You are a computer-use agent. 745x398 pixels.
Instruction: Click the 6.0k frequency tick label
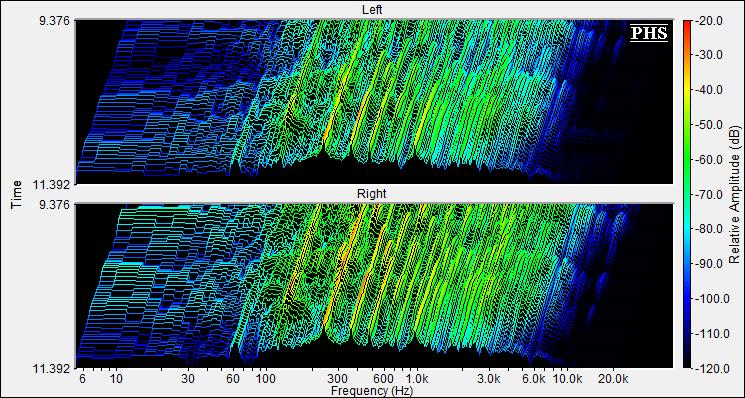[534, 379]
